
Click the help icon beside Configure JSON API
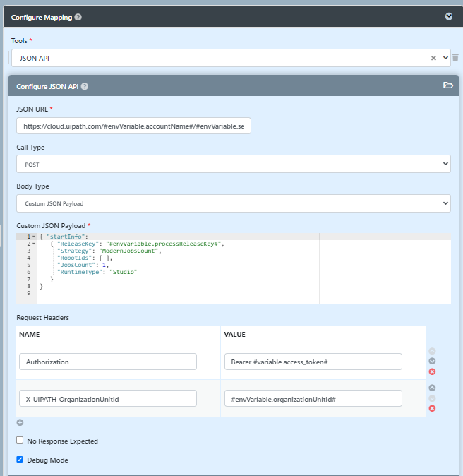point(85,87)
